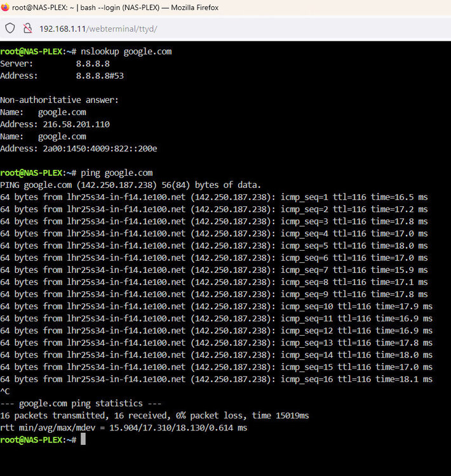Click the IPv6 address 2a00:1450:4009:822::200e

100,149
